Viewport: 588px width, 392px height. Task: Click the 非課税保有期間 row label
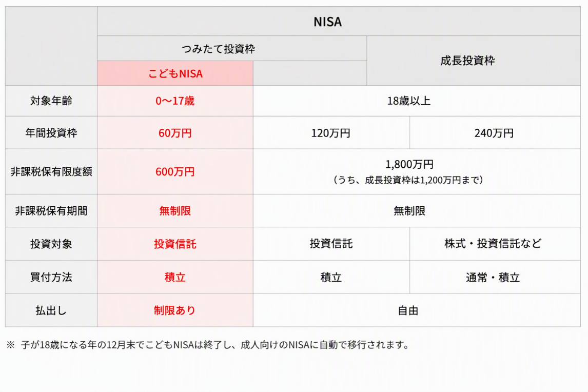[51, 211]
